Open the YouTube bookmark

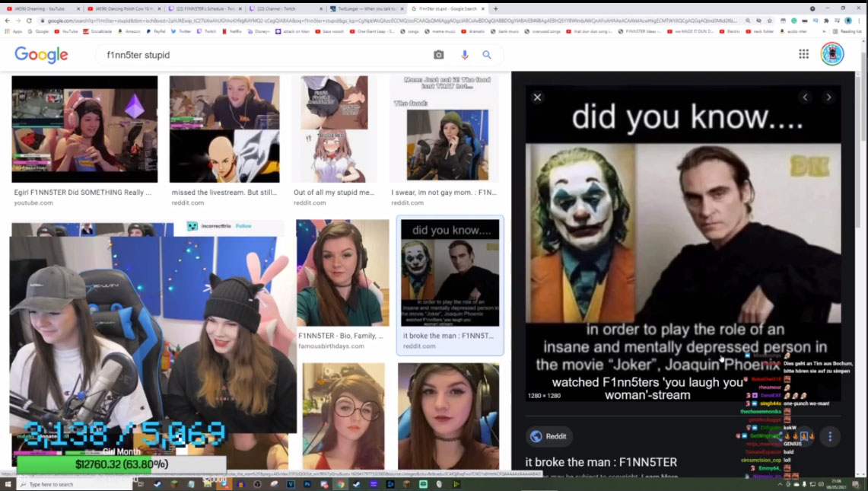(x=66, y=31)
